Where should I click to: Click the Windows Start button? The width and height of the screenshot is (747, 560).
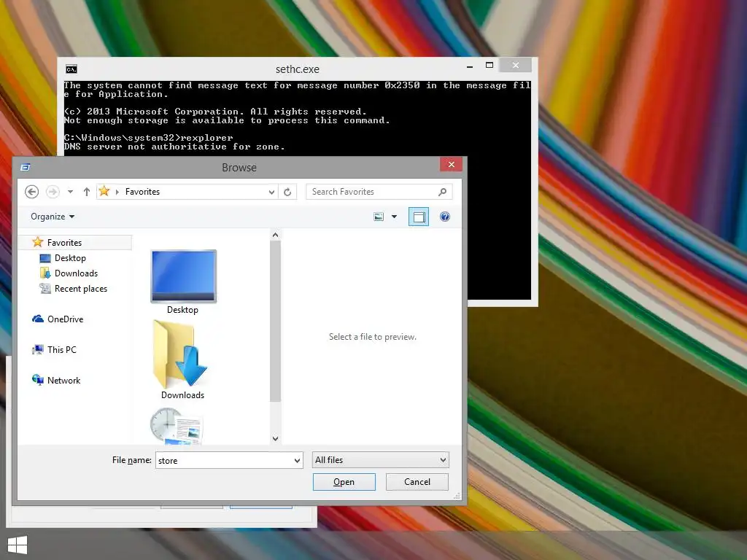[x=18, y=545]
